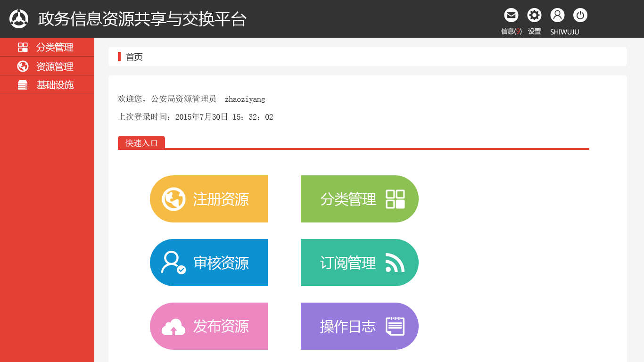Open the SHIWUJU user profile icon
Viewport: 644px width, 362px height.
point(558,15)
